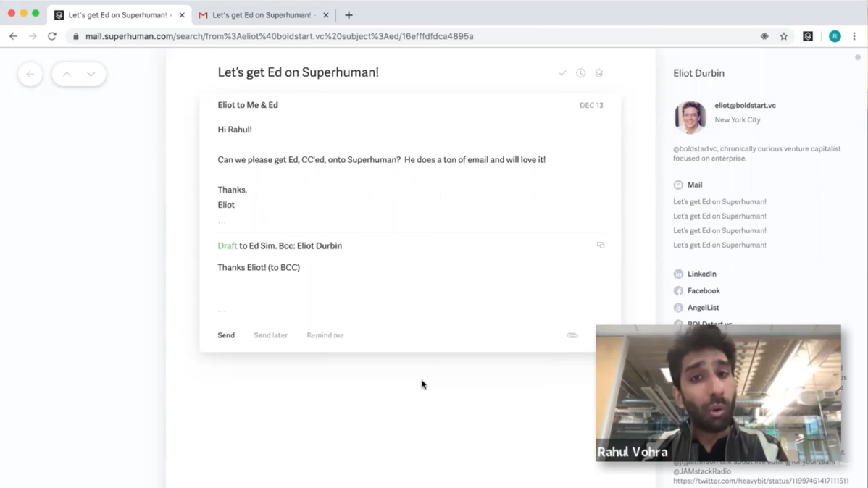
Task: Click Send button
Action: [226, 335]
